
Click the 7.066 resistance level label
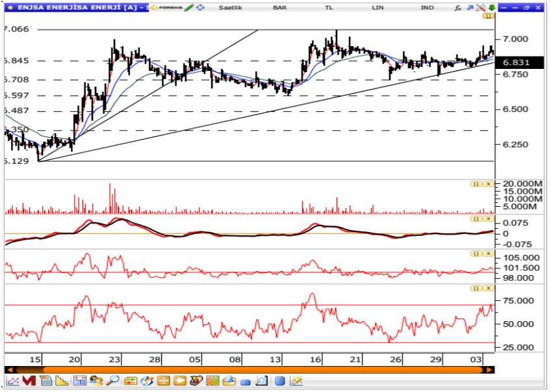16,29
